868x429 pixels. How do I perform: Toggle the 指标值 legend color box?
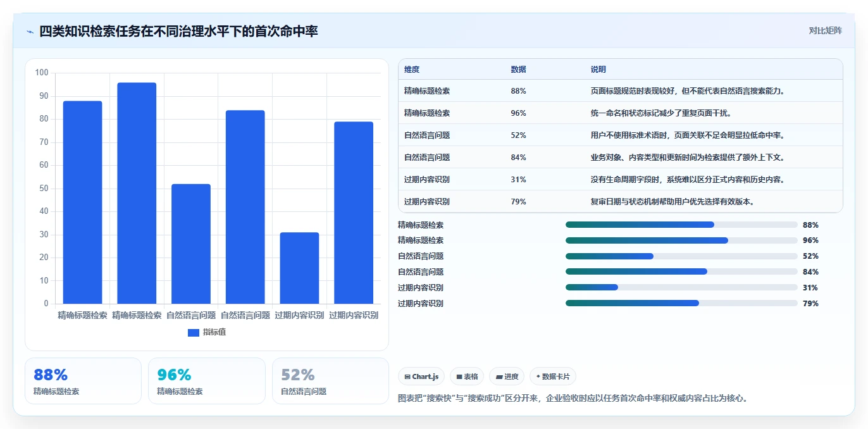194,333
